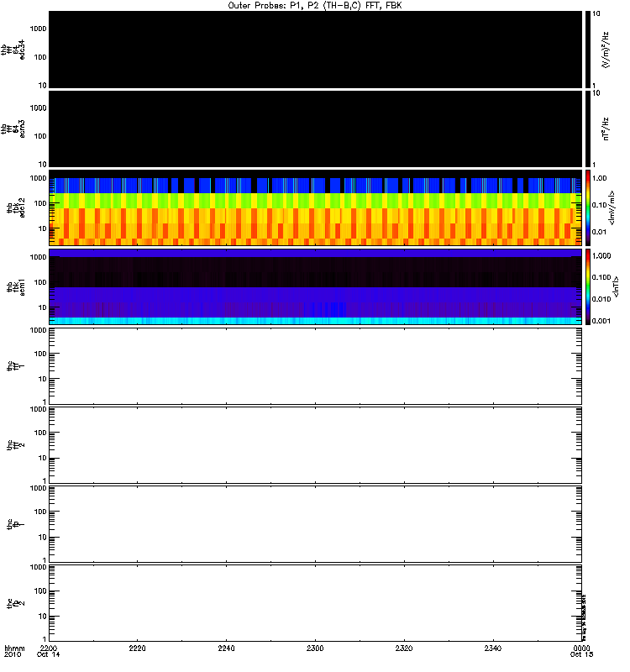Click the '2300' time axis label
The height and width of the screenshot is (672, 630).
[x=315, y=648]
